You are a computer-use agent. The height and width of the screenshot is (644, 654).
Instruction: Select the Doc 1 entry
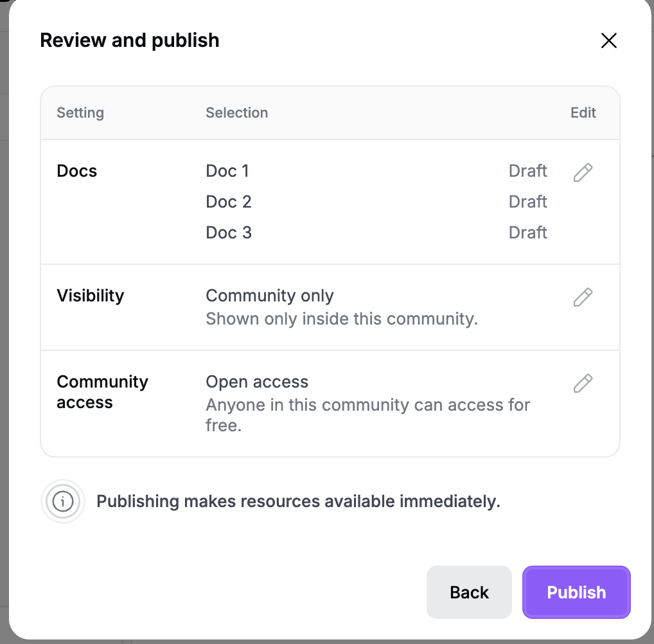point(227,171)
